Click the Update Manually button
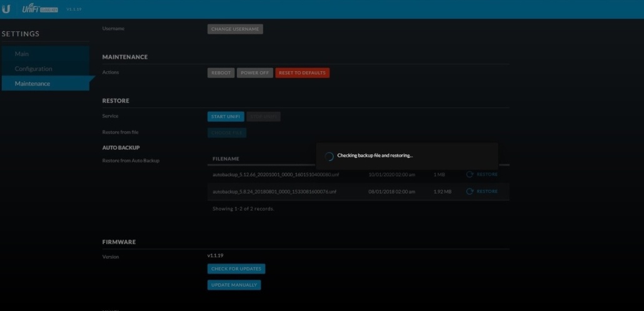Screen dimensions: 644x311 [234, 285]
